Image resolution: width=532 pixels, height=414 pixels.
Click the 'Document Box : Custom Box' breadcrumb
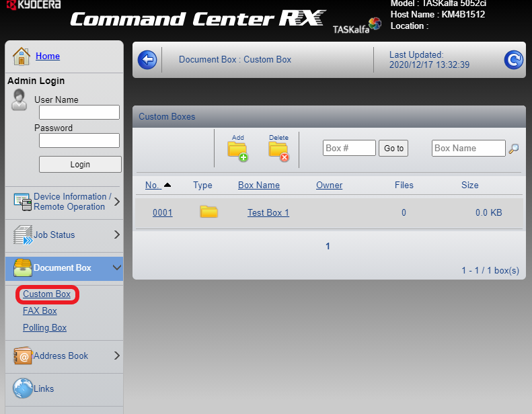(235, 60)
